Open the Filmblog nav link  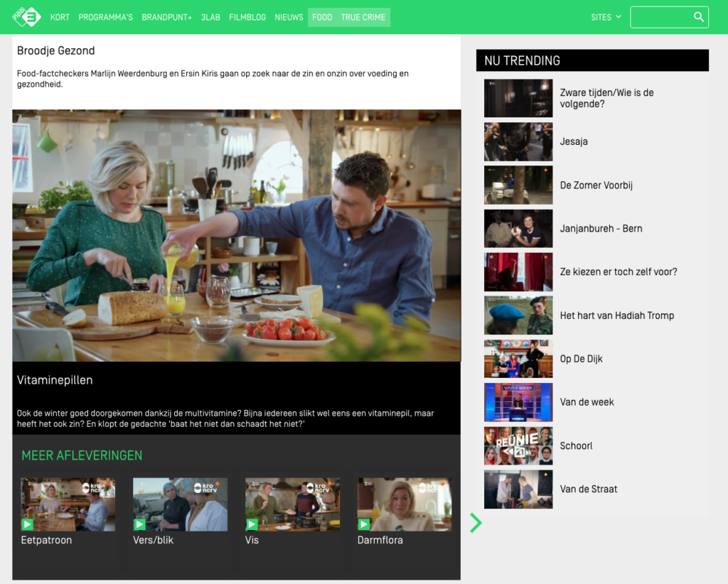click(247, 17)
